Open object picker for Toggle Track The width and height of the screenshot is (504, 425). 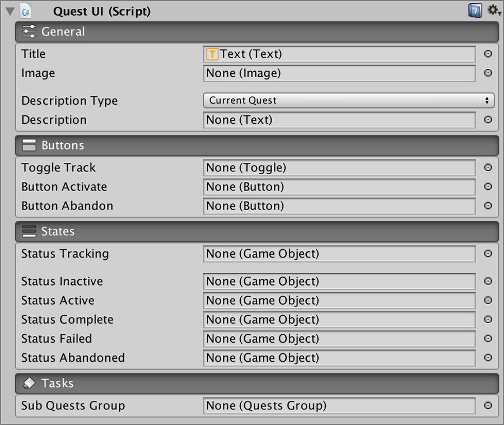coord(488,168)
